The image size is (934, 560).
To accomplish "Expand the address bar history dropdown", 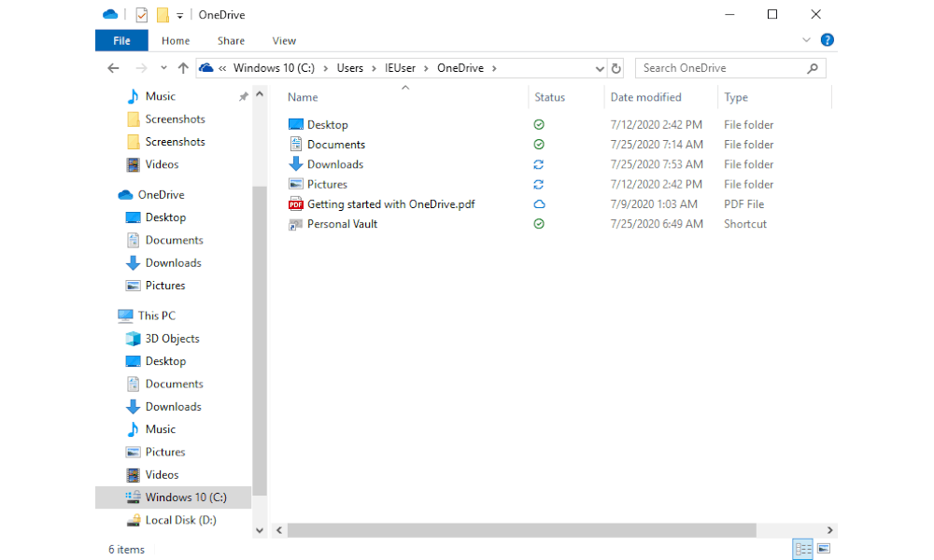I will pyautogui.click(x=600, y=68).
